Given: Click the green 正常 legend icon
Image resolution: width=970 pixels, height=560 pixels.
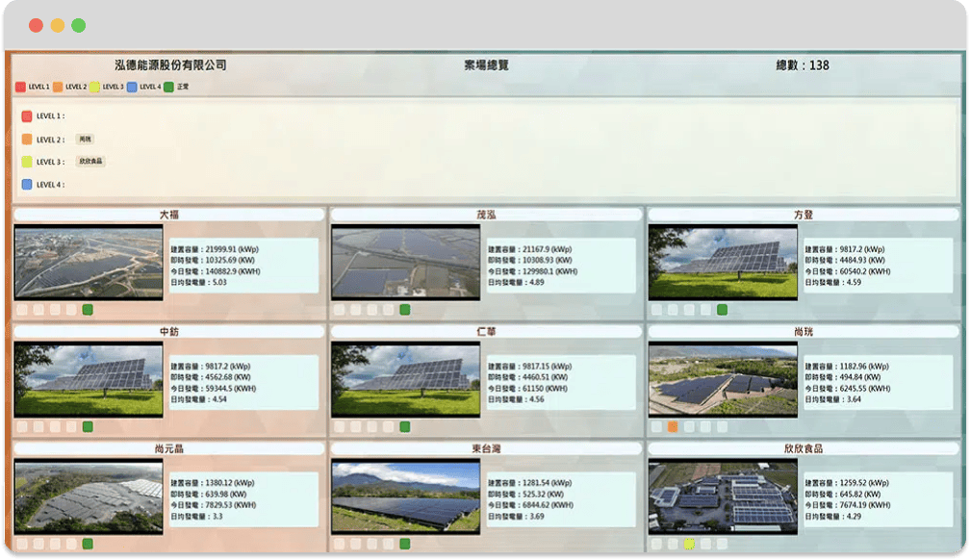Looking at the screenshot, I should [169, 87].
